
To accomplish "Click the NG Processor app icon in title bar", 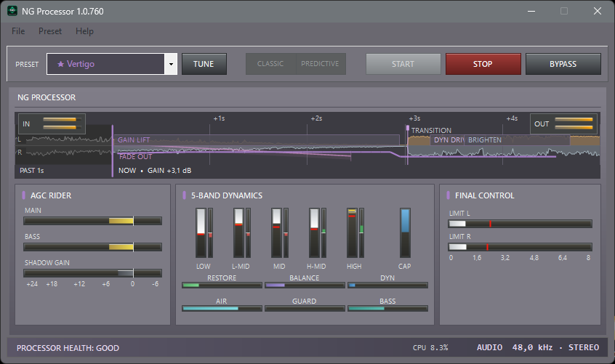I will 12,11.
